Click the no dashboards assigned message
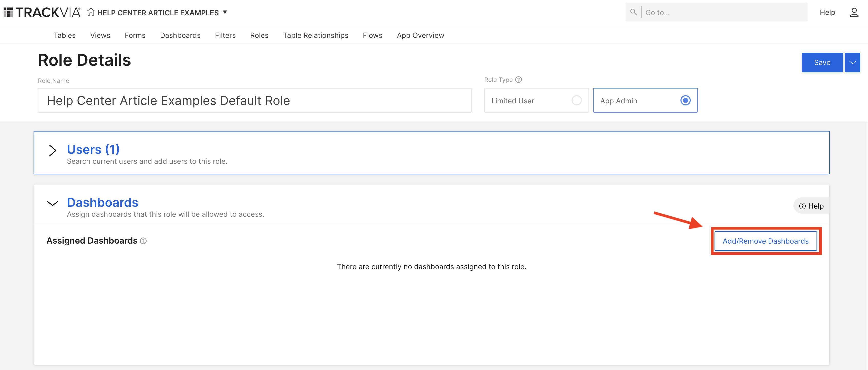 coord(431,267)
